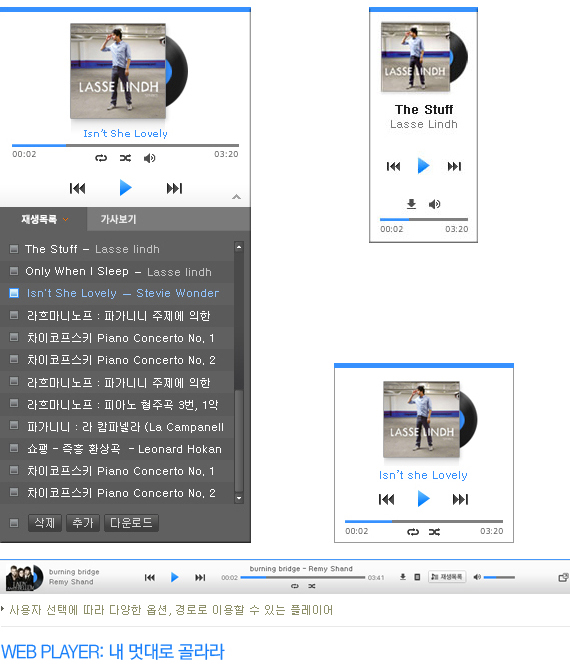Switch to the 가사보기 lyrics tab
The width and height of the screenshot is (570, 666).
(119, 219)
